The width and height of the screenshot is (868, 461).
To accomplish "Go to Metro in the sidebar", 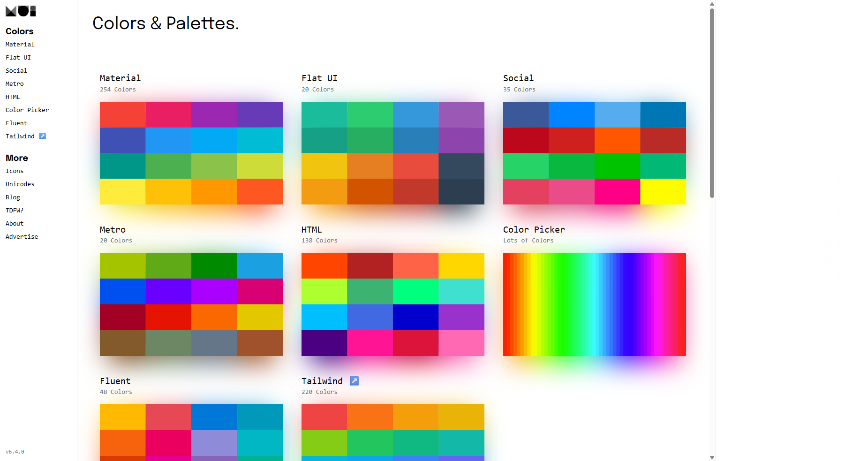I will pyautogui.click(x=15, y=83).
